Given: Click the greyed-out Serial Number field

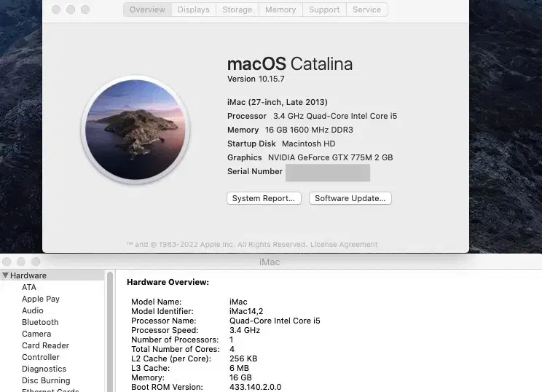Looking at the screenshot, I should (328, 173).
